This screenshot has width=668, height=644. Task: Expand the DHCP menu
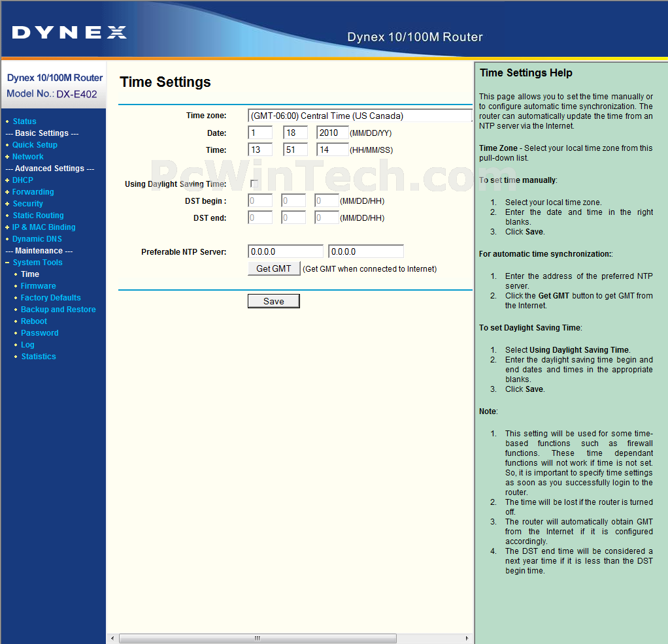(23, 180)
